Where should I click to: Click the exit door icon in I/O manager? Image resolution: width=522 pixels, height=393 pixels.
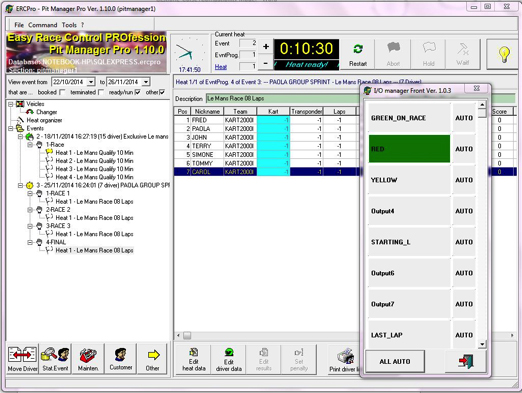pos(466,361)
